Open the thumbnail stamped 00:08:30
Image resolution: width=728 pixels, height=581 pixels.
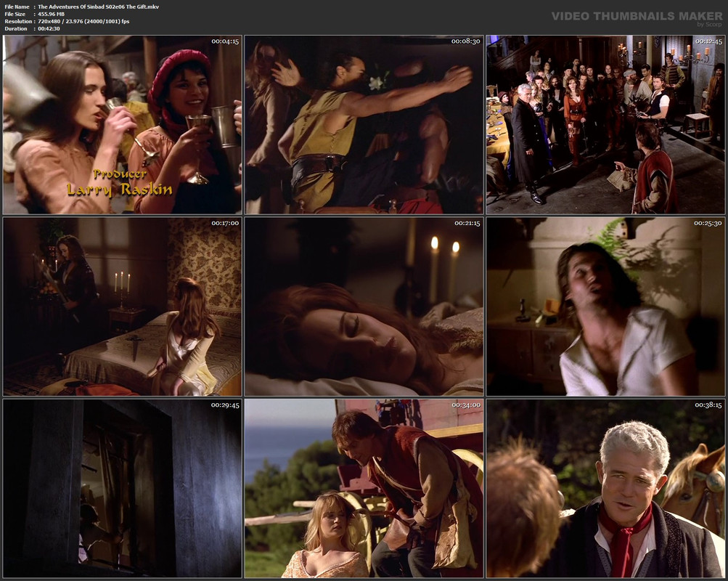click(x=364, y=124)
